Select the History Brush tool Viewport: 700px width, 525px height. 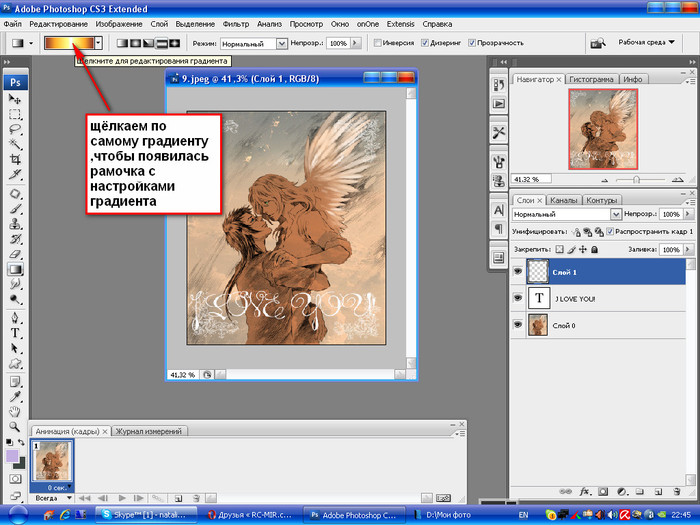pyautogui.click(x=15, y=239)
